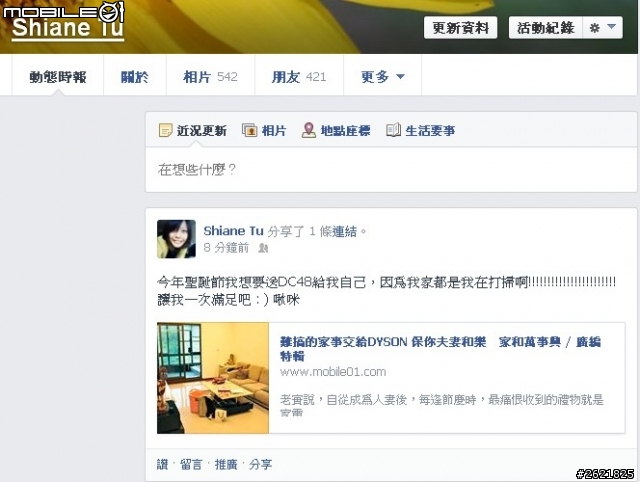This screenshot has height=482, width=640.
Task: Click the photo icon in composer
Action: pyautogui.click(x=249, y=130)
